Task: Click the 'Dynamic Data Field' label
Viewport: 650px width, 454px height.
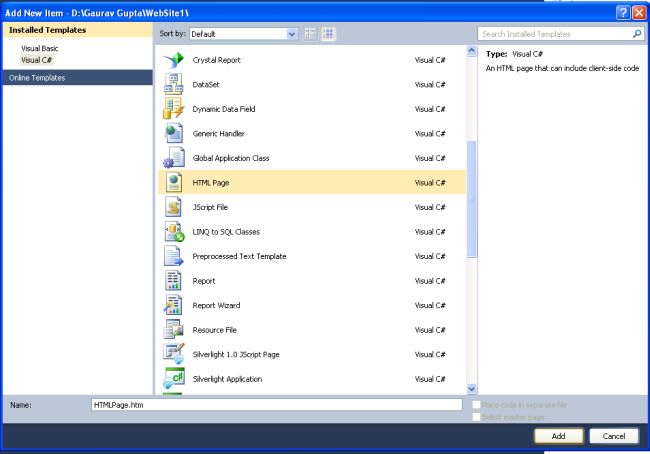Action: (x=224, y=109)
